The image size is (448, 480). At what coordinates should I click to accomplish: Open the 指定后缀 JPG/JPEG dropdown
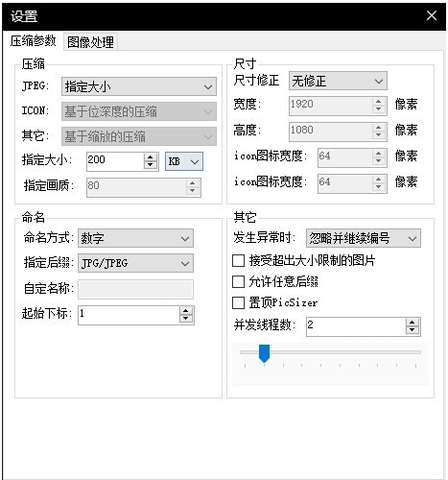[135, 263]
